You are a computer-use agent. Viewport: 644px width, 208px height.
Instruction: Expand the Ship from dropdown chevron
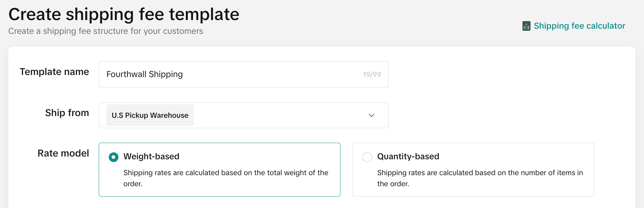[x=372, y=115]
